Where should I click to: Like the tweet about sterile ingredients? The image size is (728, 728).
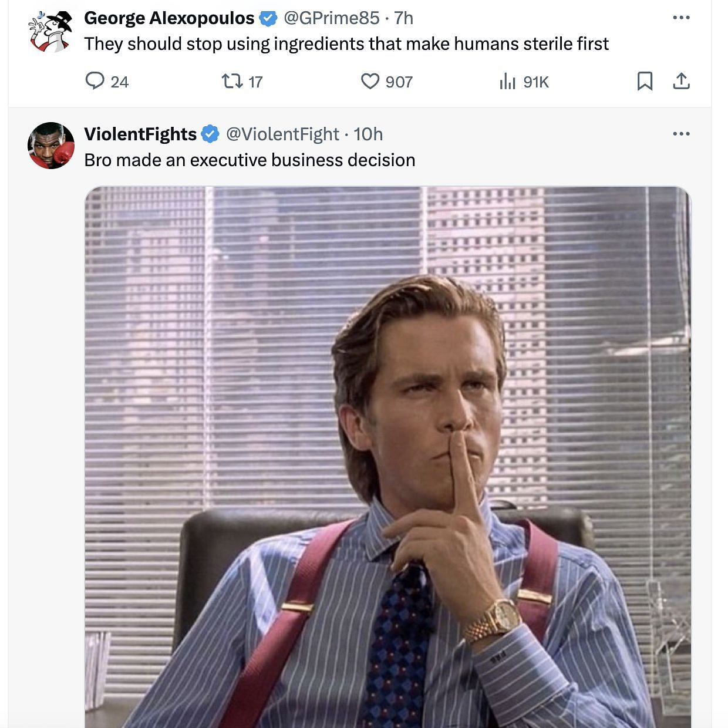tap(370, 80)
